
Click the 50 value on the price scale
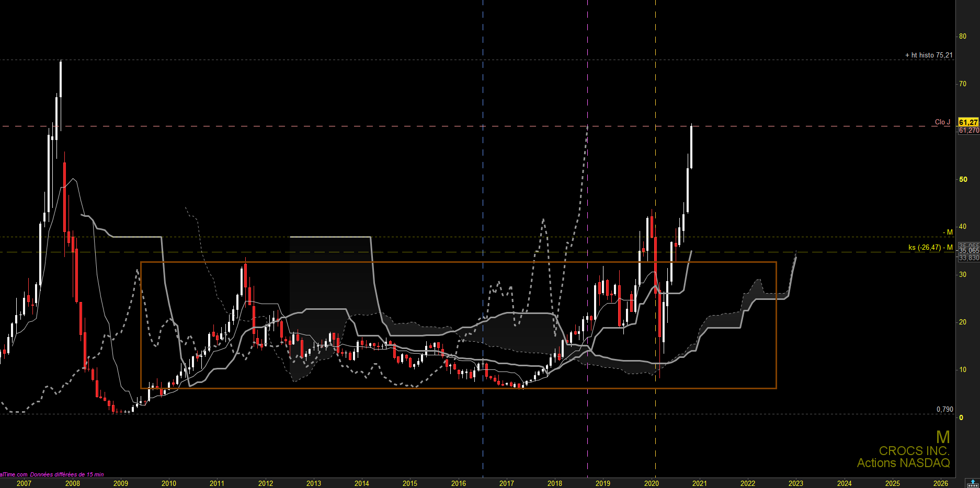tap(963, 179)
